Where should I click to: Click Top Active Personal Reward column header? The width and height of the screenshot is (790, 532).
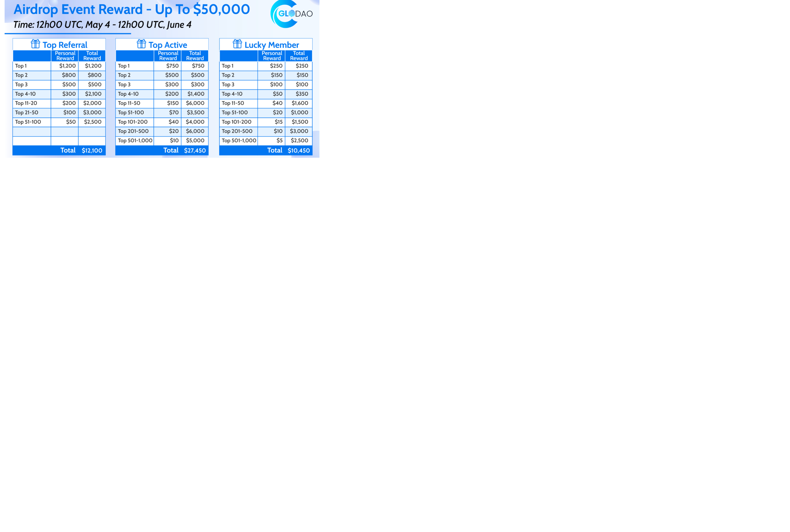(x=168, y=56)
